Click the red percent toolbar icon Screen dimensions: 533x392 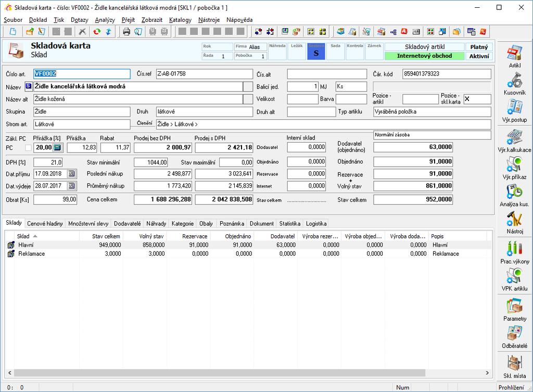click(x=483, y=32)
